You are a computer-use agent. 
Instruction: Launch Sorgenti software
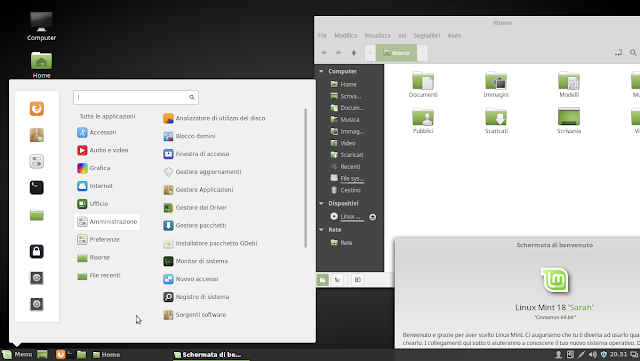(195, 315)
